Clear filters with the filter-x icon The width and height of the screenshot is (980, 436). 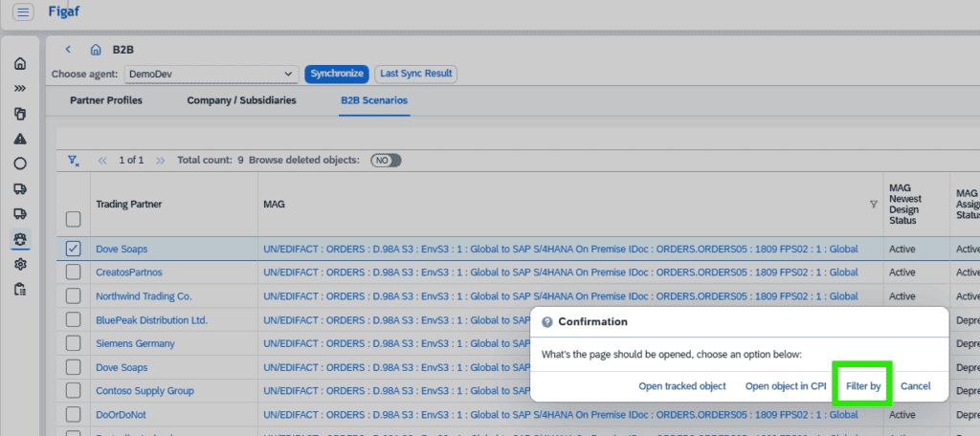[x=73, y=161]
